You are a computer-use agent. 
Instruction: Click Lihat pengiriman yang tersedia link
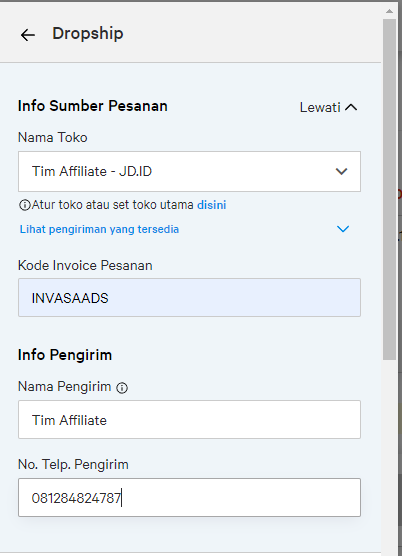[99, 229]
